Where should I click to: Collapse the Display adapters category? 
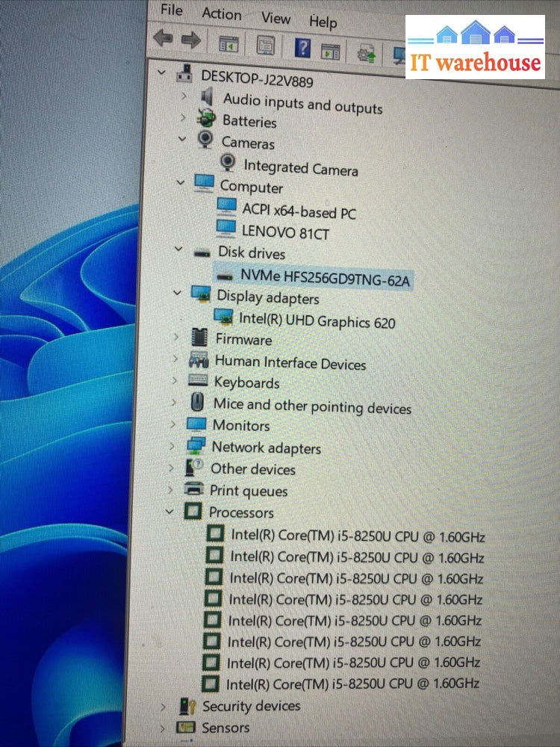click(x=177, y=293)
